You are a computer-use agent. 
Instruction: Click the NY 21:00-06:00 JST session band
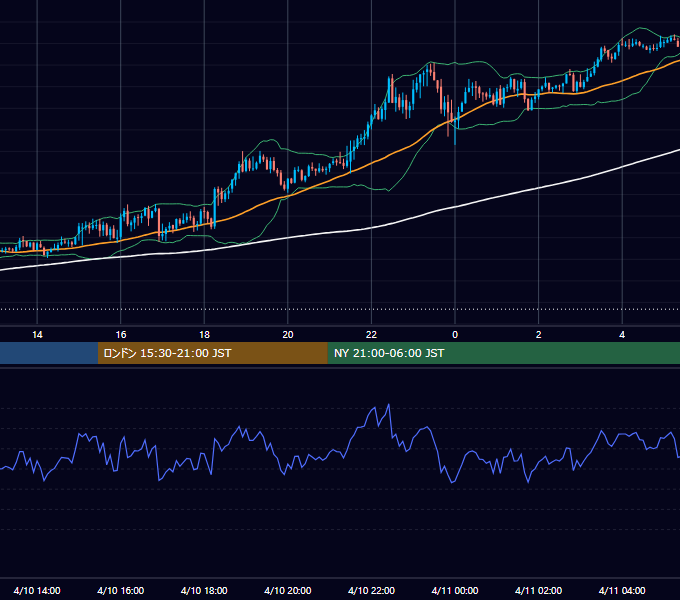point(503,353)
